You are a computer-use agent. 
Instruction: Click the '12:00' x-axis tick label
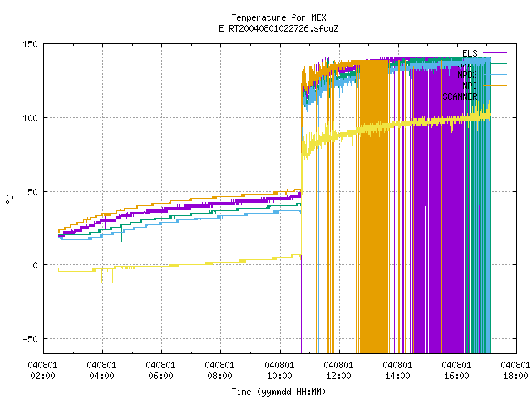338,377
